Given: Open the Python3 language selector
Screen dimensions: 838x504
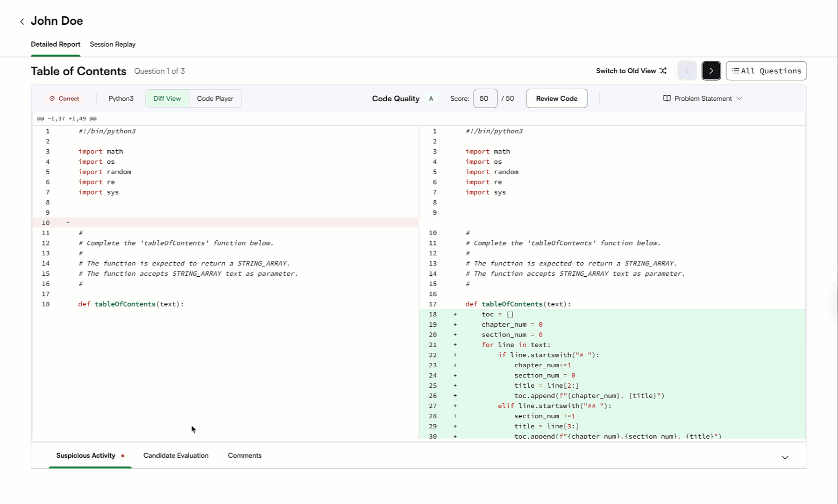Looking at the screenshot, I should click(121, 98).
